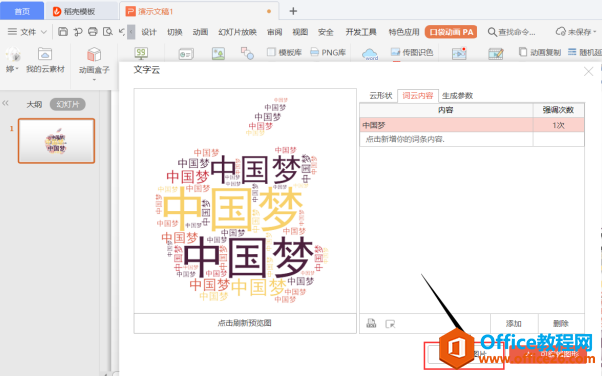
Task: Click the clapperboard edit icon
Action: click(x=496, y=53)
